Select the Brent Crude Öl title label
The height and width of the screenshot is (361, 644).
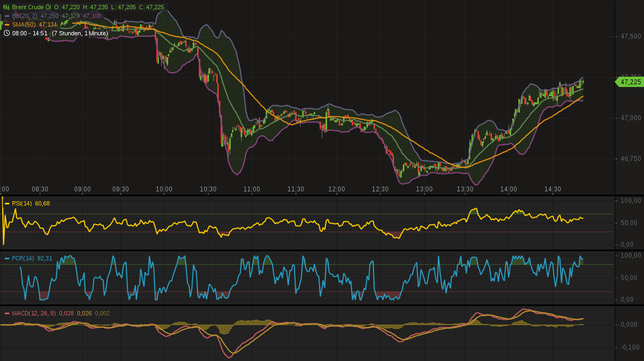tap(33, 7)
